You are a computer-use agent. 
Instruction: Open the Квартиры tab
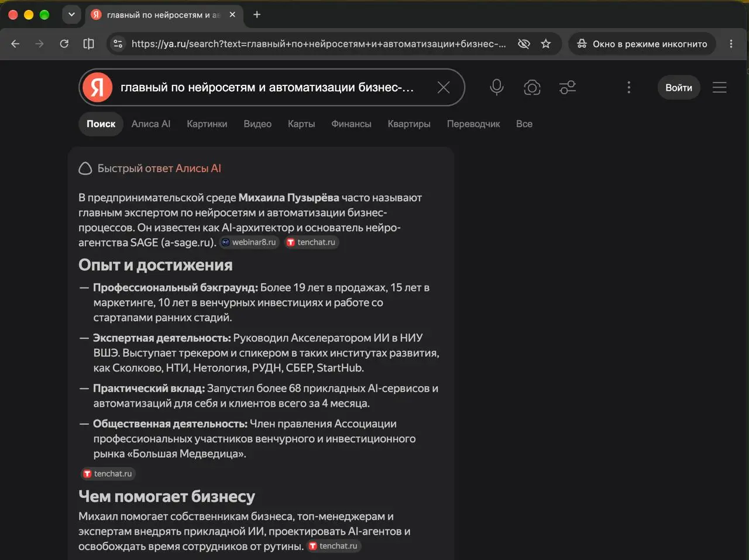click(409, 124)
